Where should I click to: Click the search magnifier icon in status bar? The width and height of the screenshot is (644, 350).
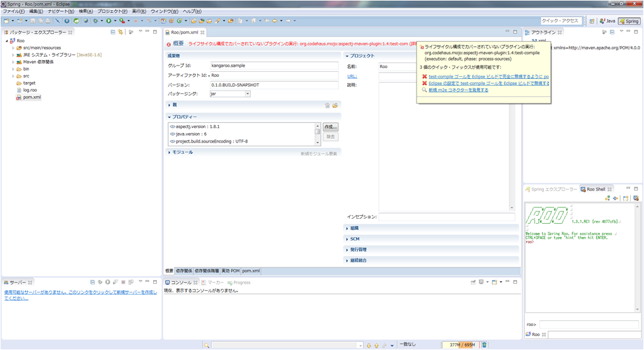click(x=207, y=346)
